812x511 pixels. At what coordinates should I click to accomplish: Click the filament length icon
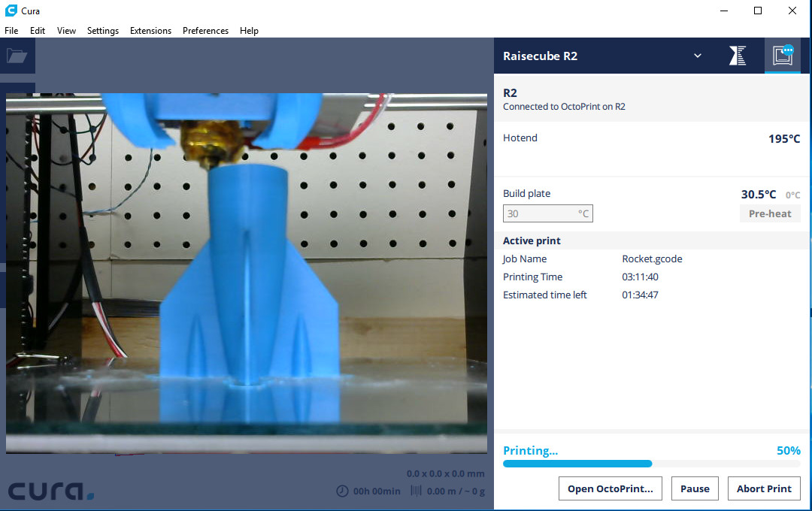[x=416, y=490]
